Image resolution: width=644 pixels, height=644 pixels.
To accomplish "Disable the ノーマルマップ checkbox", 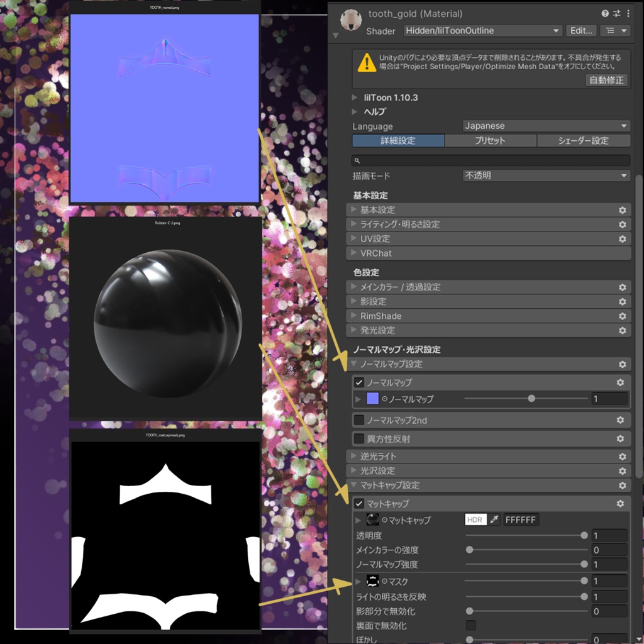I will tap(359, 382).
